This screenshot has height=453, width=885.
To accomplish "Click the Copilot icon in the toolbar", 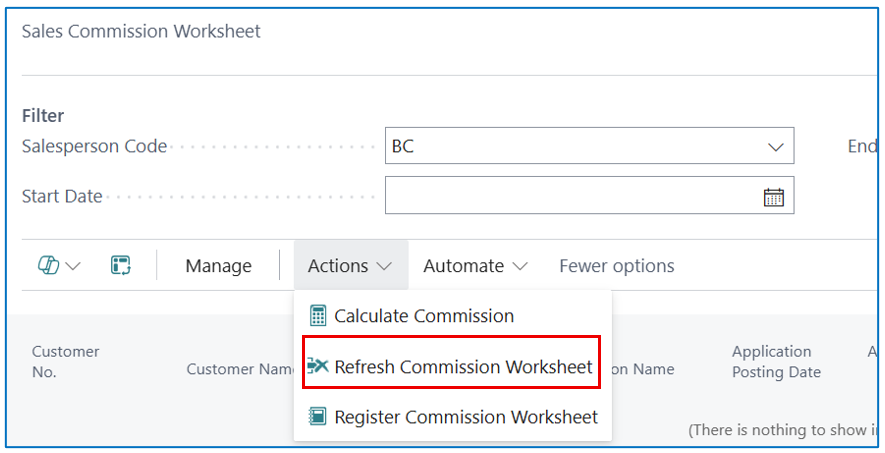I will tap(49, 265).
